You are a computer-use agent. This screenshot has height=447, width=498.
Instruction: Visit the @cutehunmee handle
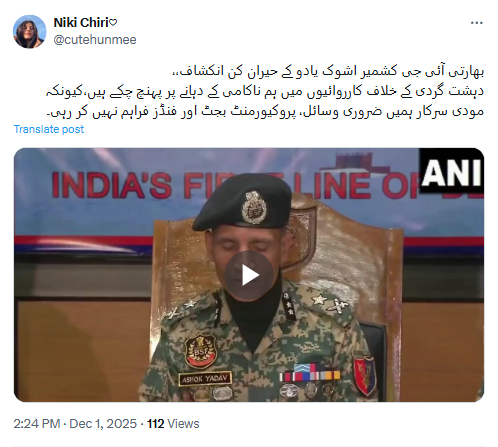[x=95, y=40]
